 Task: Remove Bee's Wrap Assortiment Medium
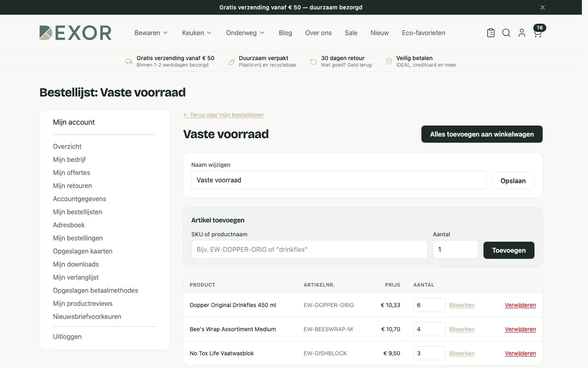click(x=520, y=329)
